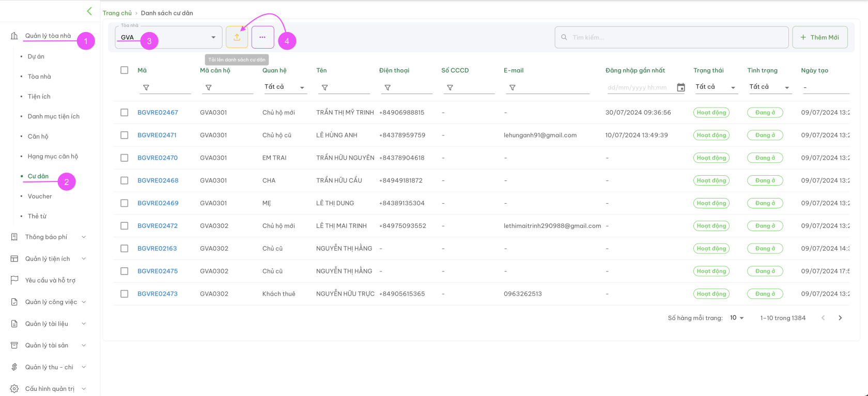This screenshot has height=396, width=868.
Task: Click the upload resident list icon
Action: (237, 37)
